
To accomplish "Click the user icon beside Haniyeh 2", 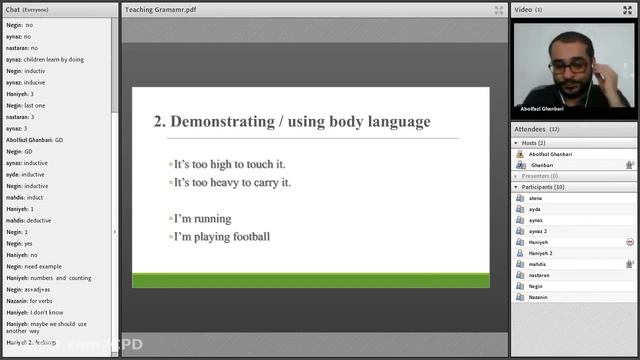I will click(520, 253).
